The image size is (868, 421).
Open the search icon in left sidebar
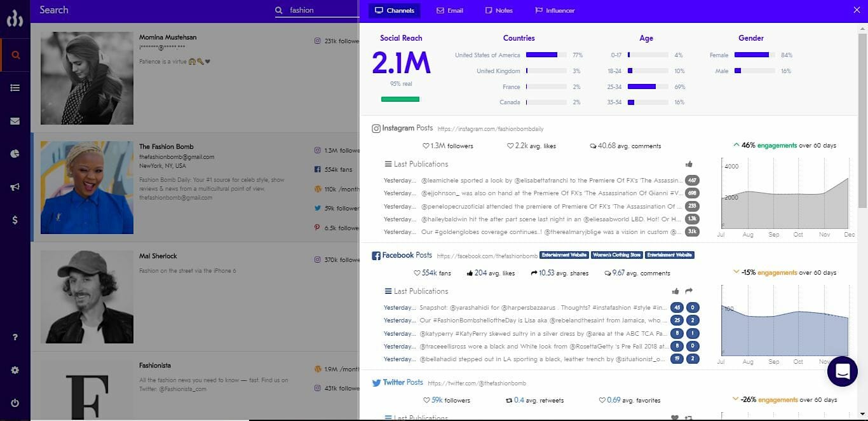[15, 55]
